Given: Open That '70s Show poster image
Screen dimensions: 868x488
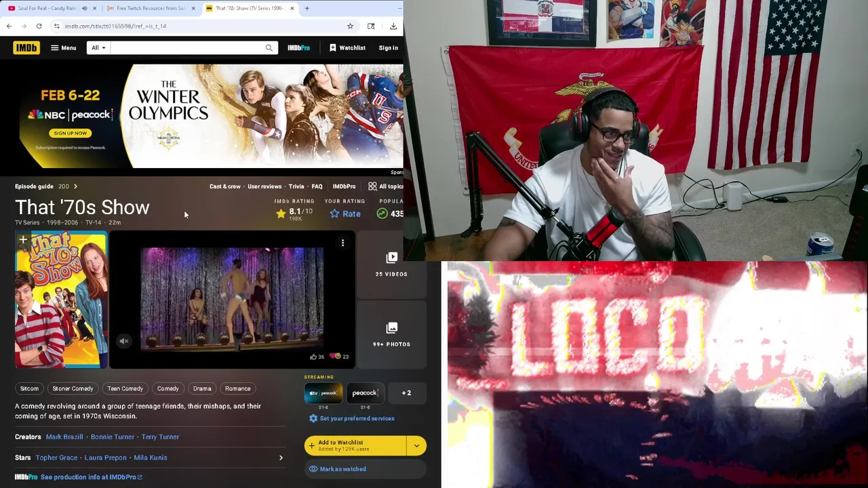Looking at the screenshot, I should [x=61, y=300].
